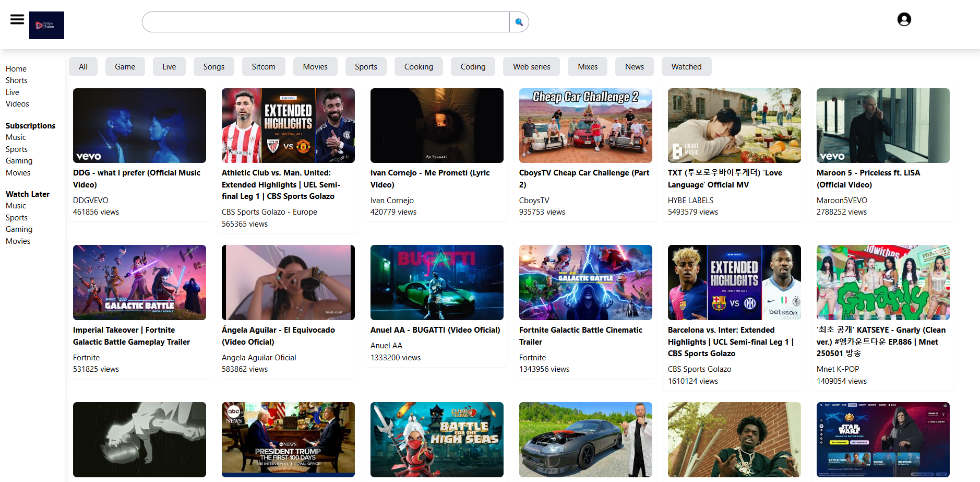
Task: Open Anuel AA BUGATTI thumbnail
Action: tap(437, 283)
